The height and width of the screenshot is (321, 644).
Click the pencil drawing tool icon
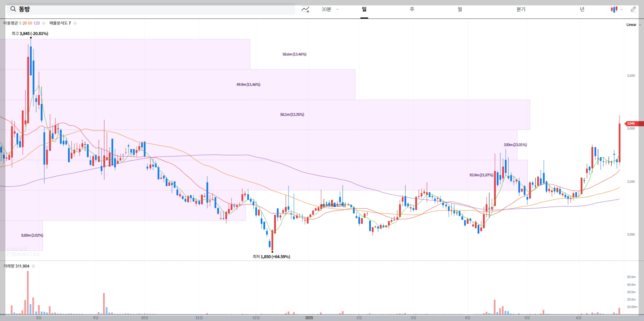tap(633, 9)
